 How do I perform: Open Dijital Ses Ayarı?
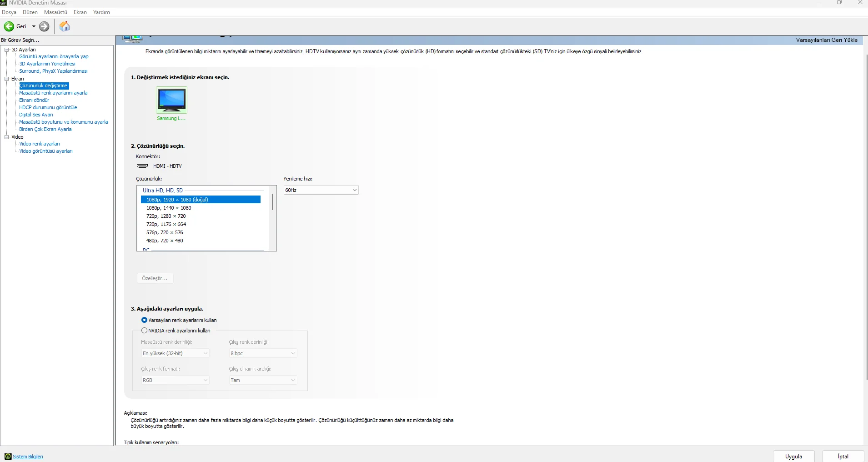pos(36,115)
